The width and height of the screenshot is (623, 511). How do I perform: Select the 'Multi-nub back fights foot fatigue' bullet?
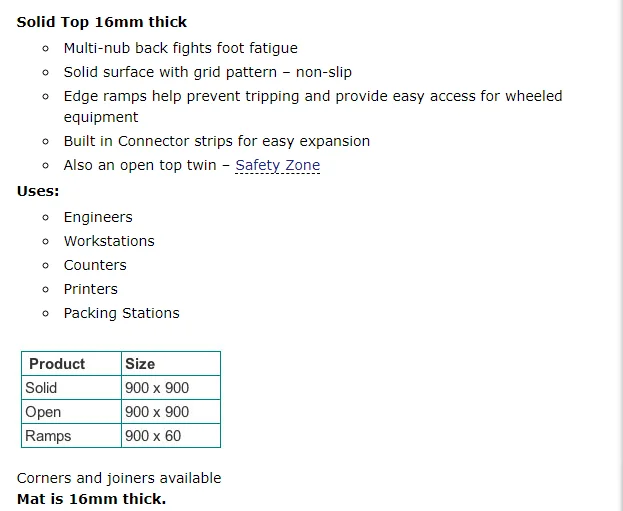coord(180,48)
